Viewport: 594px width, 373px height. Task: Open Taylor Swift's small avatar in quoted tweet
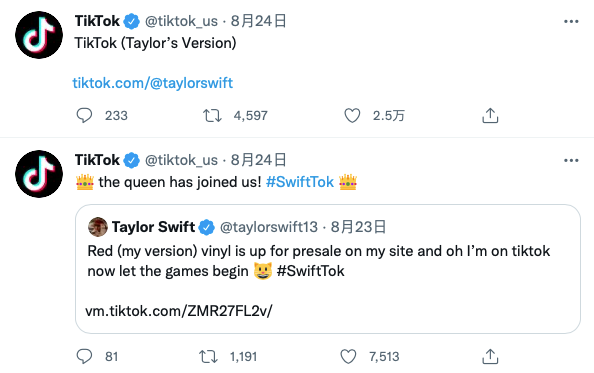pos(98,227)
